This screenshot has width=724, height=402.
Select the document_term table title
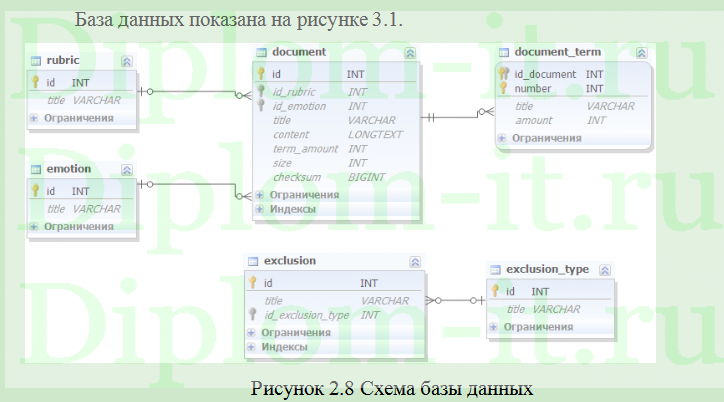pos(558,52)
